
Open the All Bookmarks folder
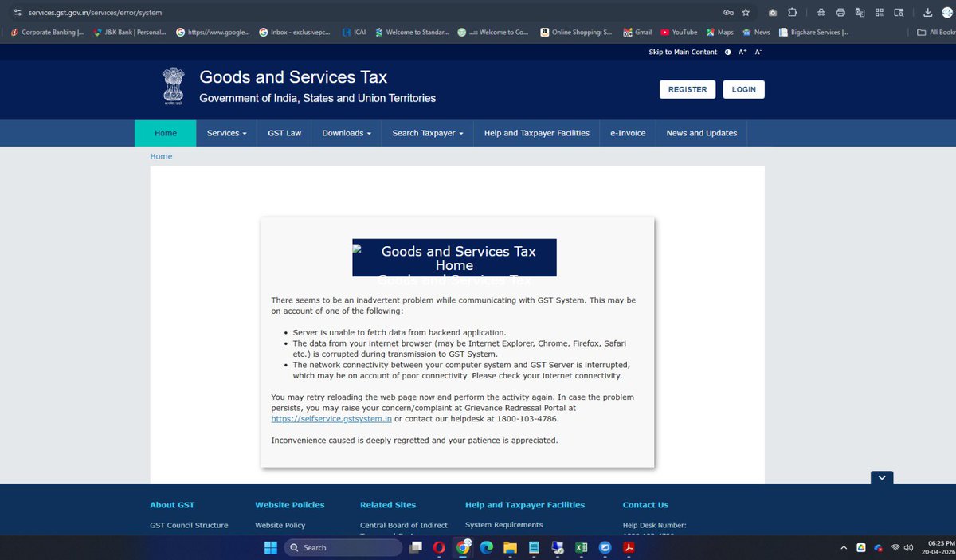pos(936,33)
